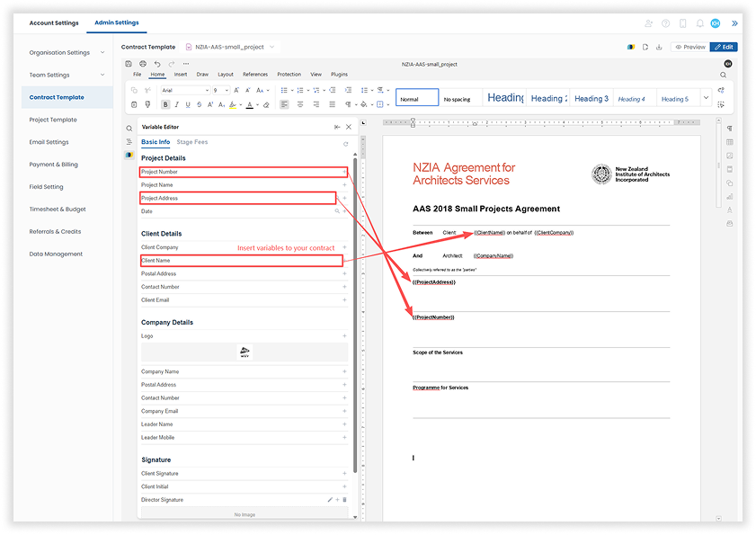Viewport: 756px width, 535px height.
Task: Switch to Account Settings tab
Action: [54, 22]
